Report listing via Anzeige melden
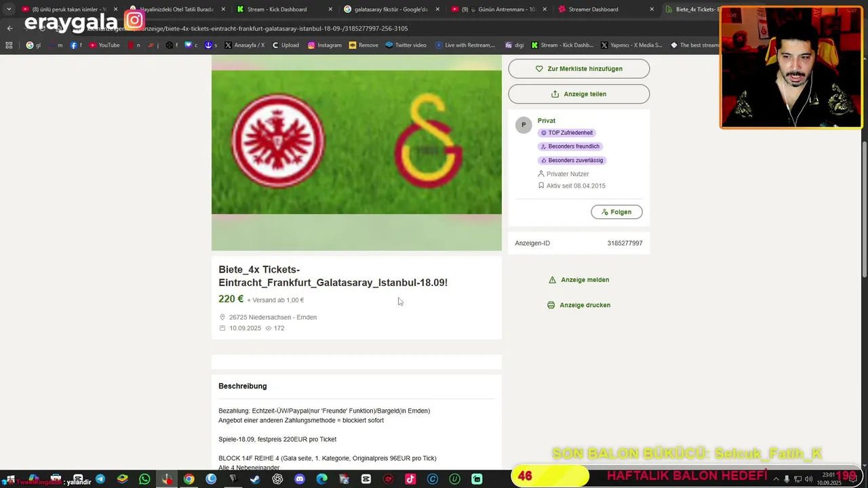This screenshot has height=488, width=868. point(578,280)
